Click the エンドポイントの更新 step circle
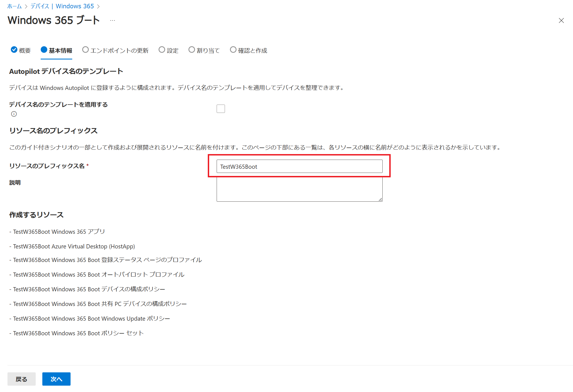 85,50
